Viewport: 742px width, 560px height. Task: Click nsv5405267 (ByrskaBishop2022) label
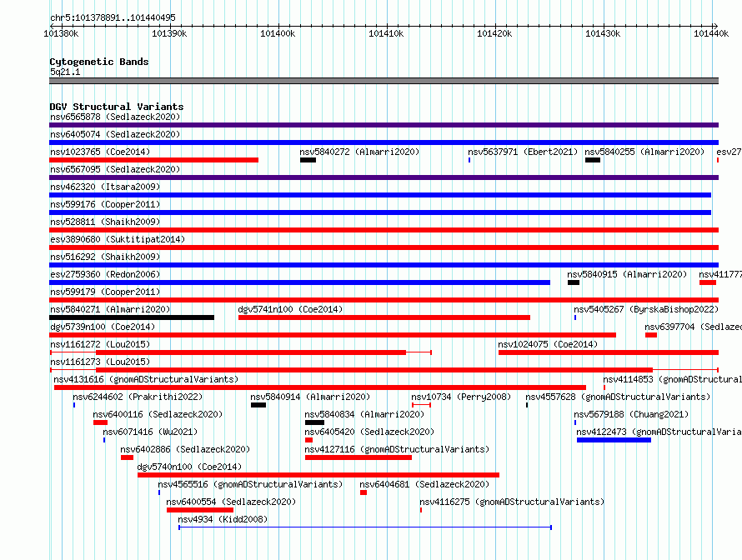tap(646, 309)
